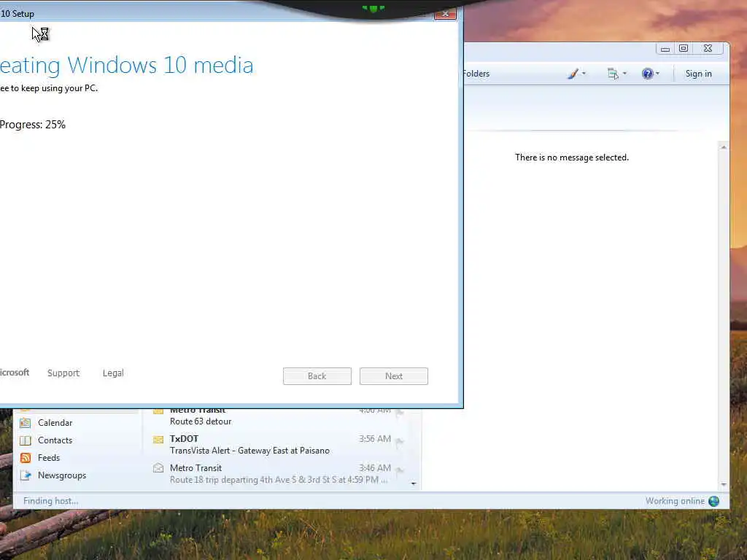Open the Feeds RSS icon
This screenshot has height=560, width=747.
(26, 458)
